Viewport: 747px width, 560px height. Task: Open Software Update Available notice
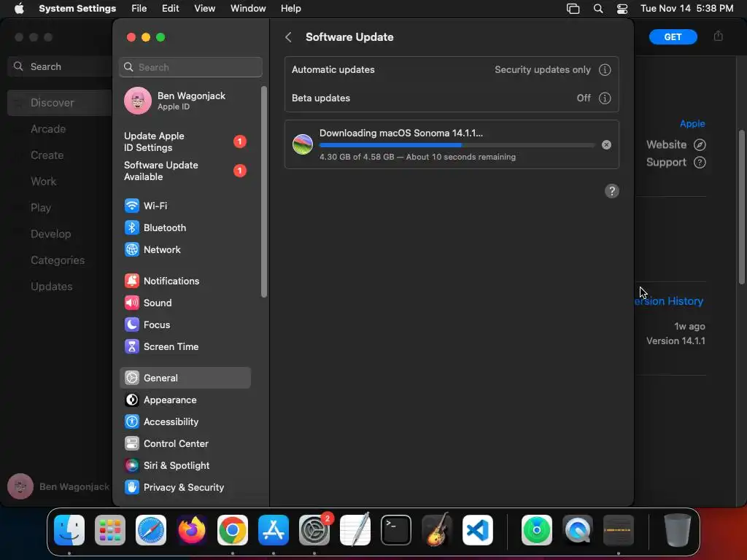(x=185, y=171)
